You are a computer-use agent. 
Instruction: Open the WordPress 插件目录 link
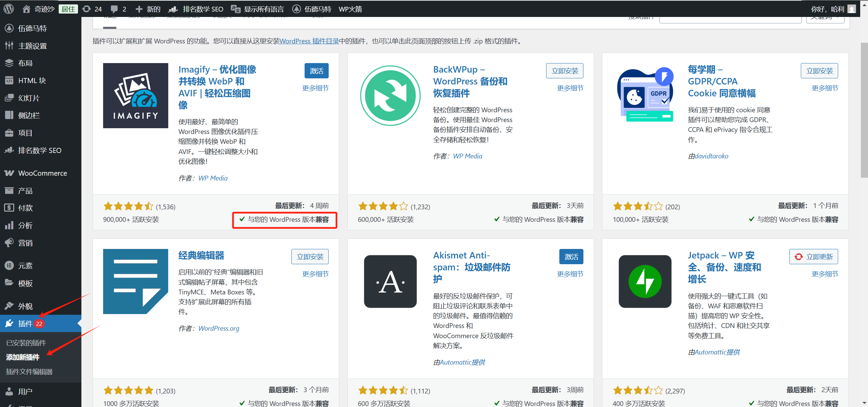coord(309,41)
